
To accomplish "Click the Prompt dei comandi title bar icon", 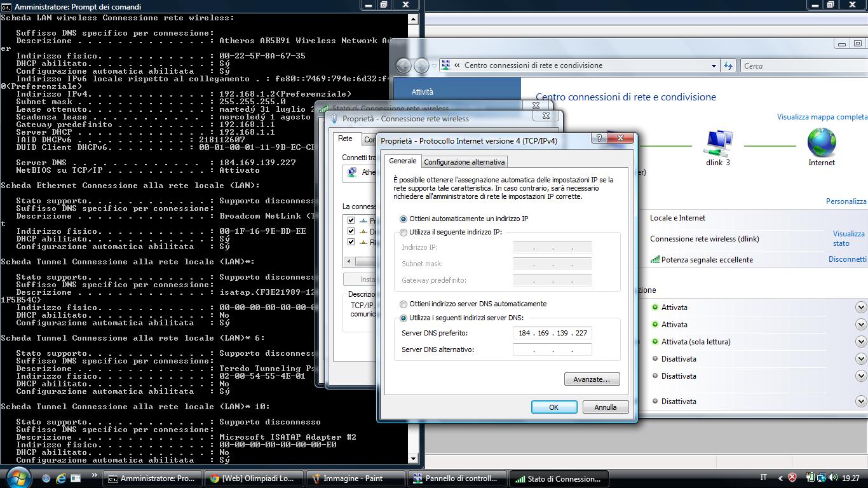I will [x=6, y=6].
